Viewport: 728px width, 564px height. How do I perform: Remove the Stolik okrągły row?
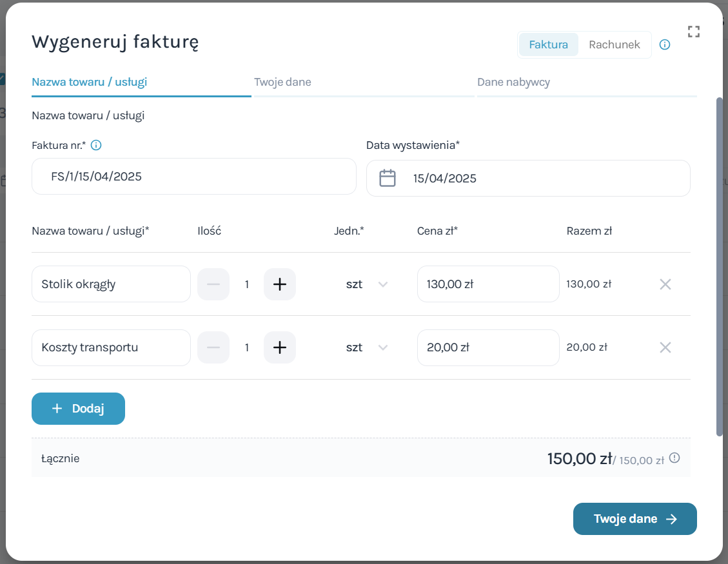665,284
